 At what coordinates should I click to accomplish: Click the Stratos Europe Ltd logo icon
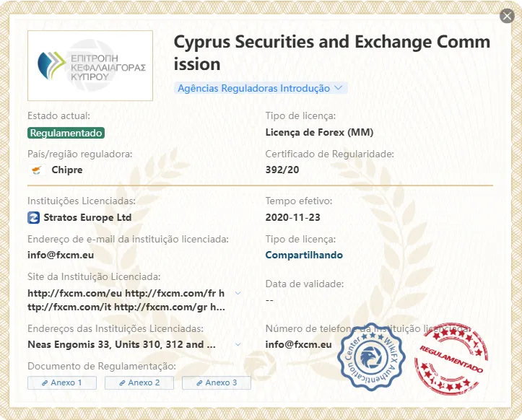tap(34, 218)
